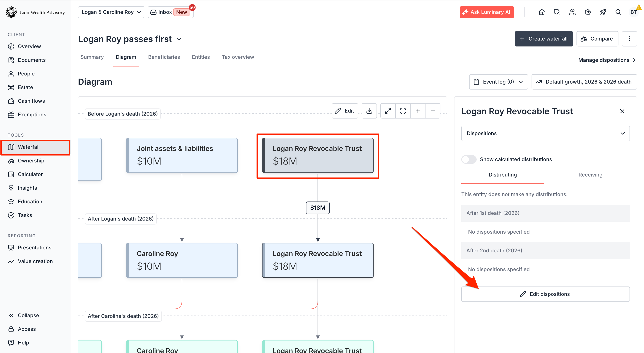
Task: Click "After 1st death (2026)" section header
Action: (545, 213)
